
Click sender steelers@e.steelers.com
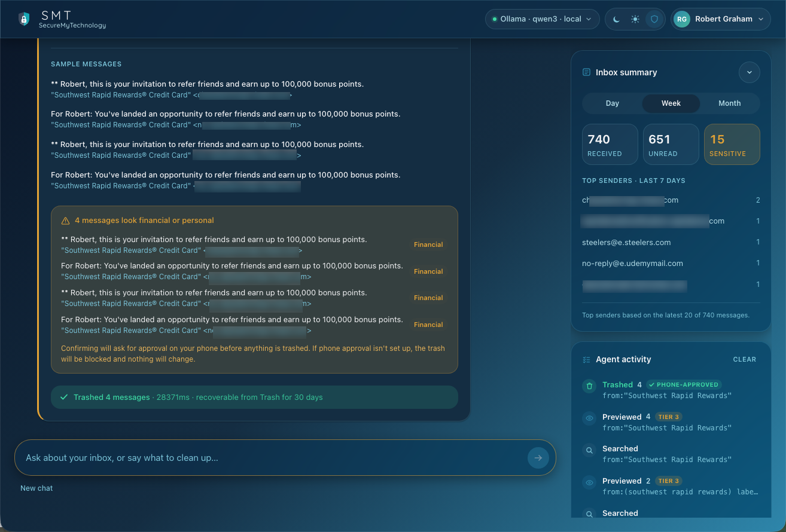coord(626,243)
